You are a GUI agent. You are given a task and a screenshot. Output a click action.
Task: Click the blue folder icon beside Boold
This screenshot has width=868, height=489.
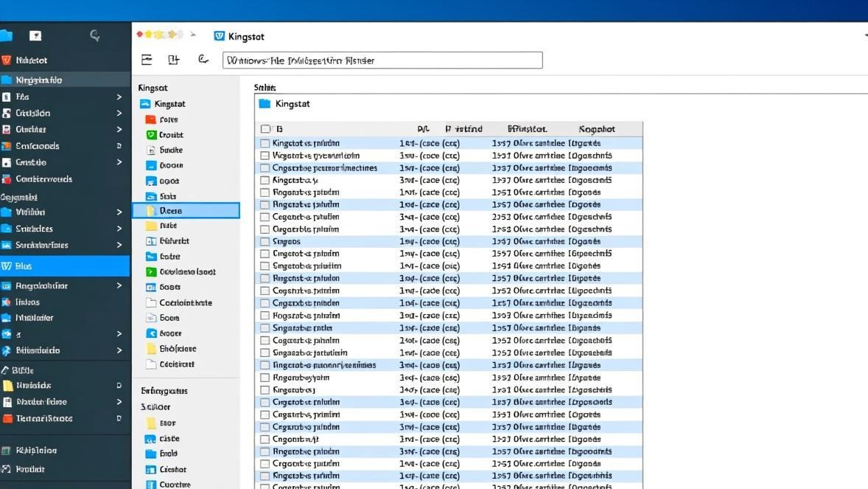tap(150, 454)
